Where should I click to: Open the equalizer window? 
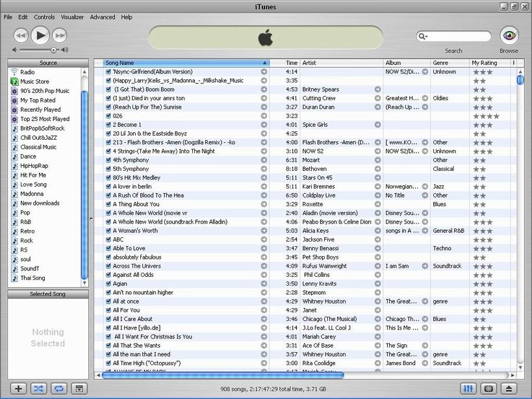pos(468,389)
